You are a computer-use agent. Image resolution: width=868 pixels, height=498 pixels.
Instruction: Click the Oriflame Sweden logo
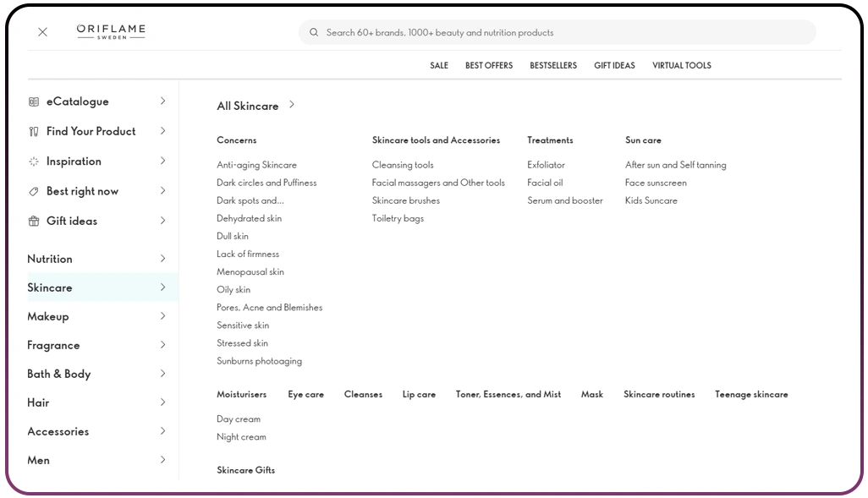[111, 31]
